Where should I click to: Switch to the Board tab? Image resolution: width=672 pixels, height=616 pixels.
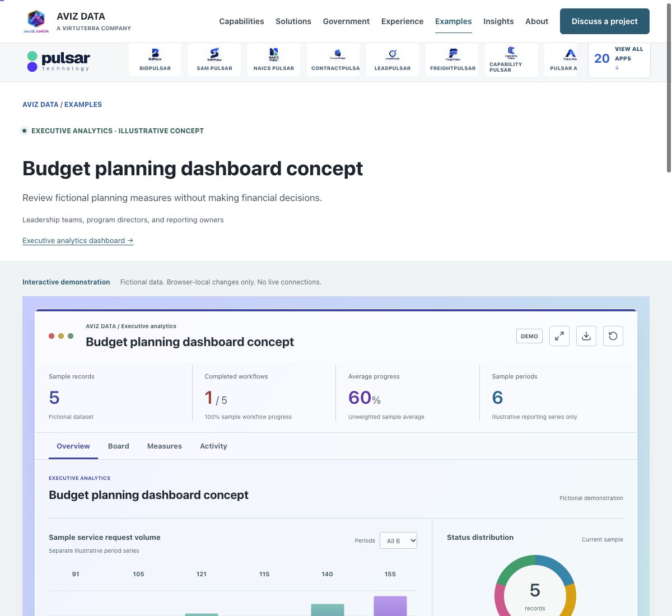[x=119, y=446]
